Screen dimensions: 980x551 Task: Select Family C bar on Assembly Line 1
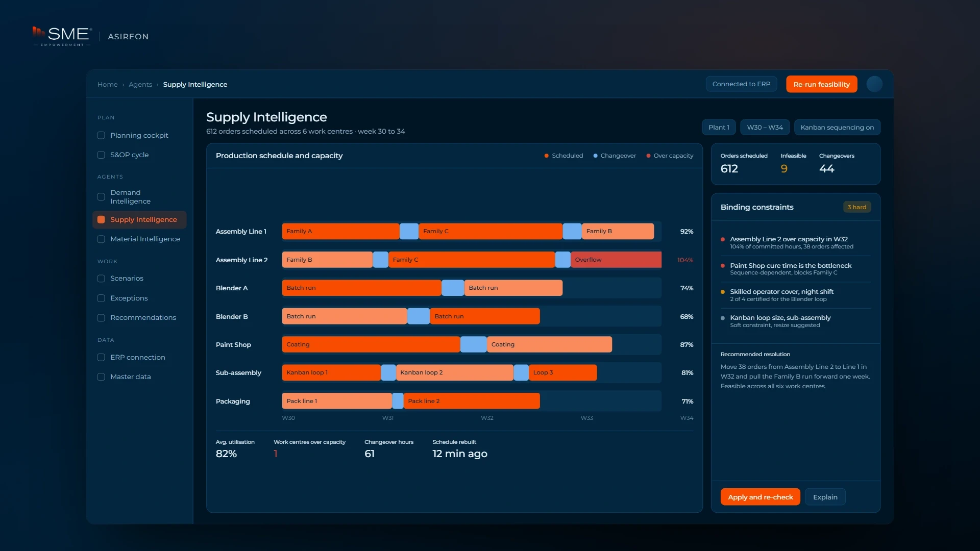[491, 231]
